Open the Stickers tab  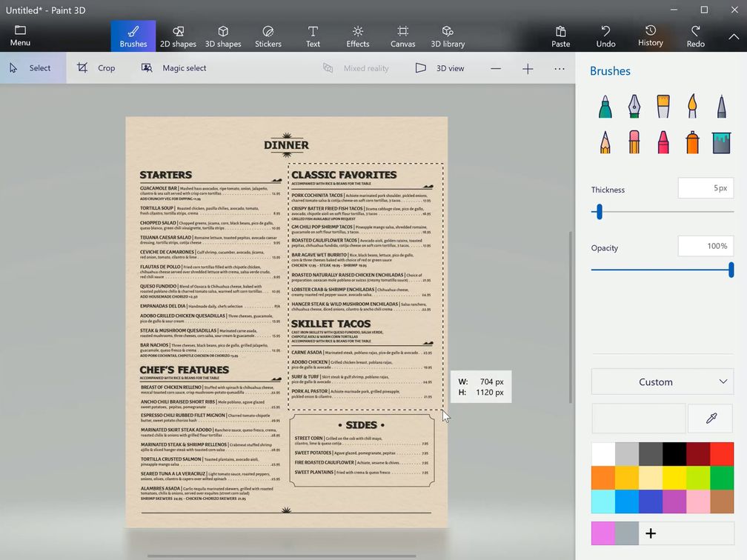coord(268,36)
